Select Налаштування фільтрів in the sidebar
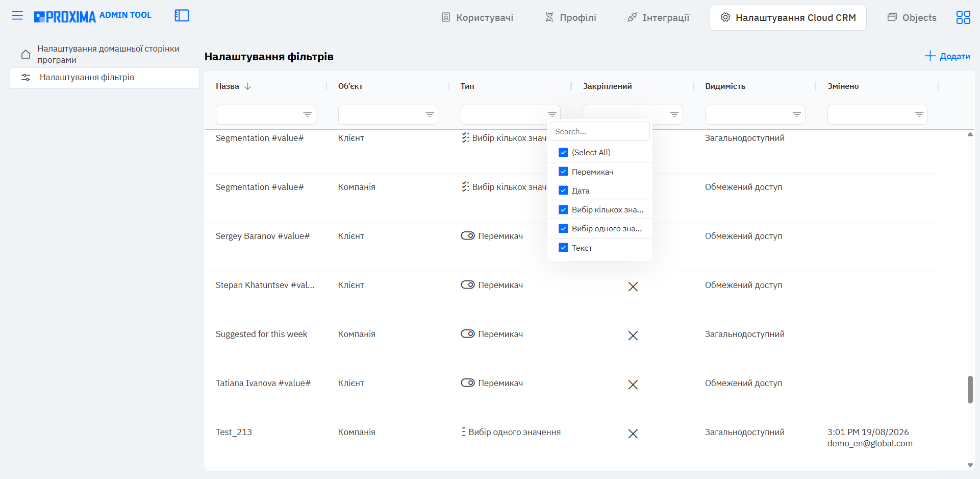Screen dimensions: 980x479 point(105,78)
